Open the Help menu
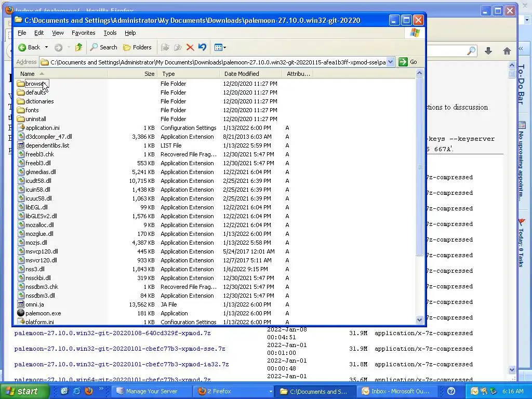The image size is (532, 399). pos(130,33)
